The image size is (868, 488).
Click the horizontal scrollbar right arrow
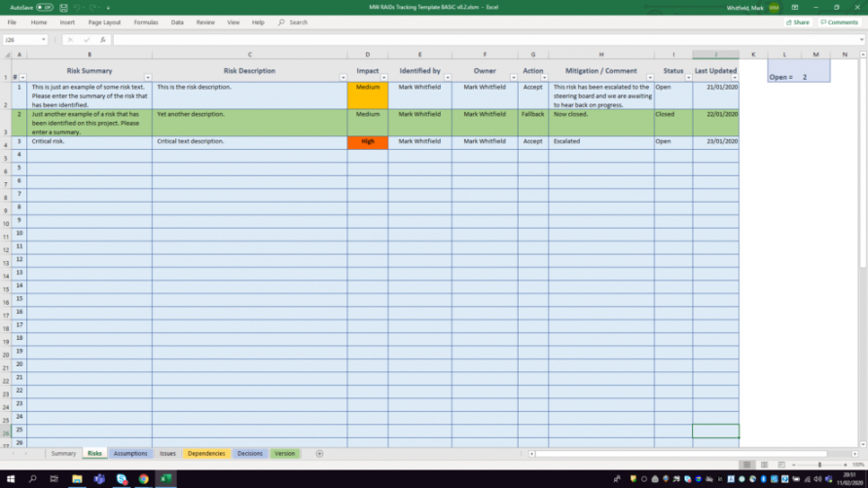coord(854,454)
